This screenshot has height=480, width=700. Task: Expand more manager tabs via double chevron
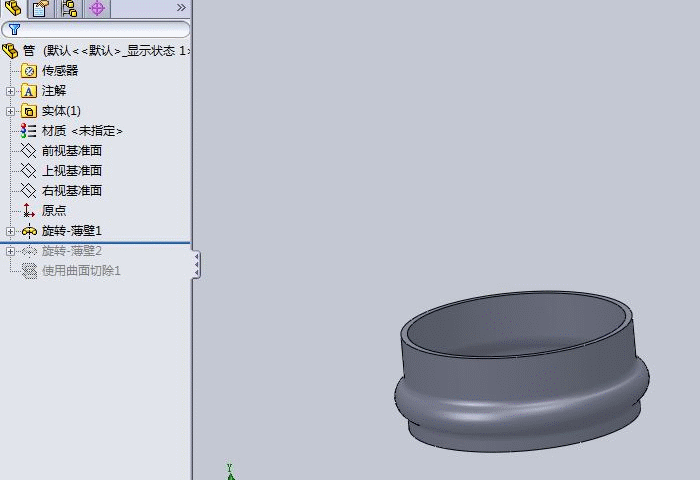(181, 8)
